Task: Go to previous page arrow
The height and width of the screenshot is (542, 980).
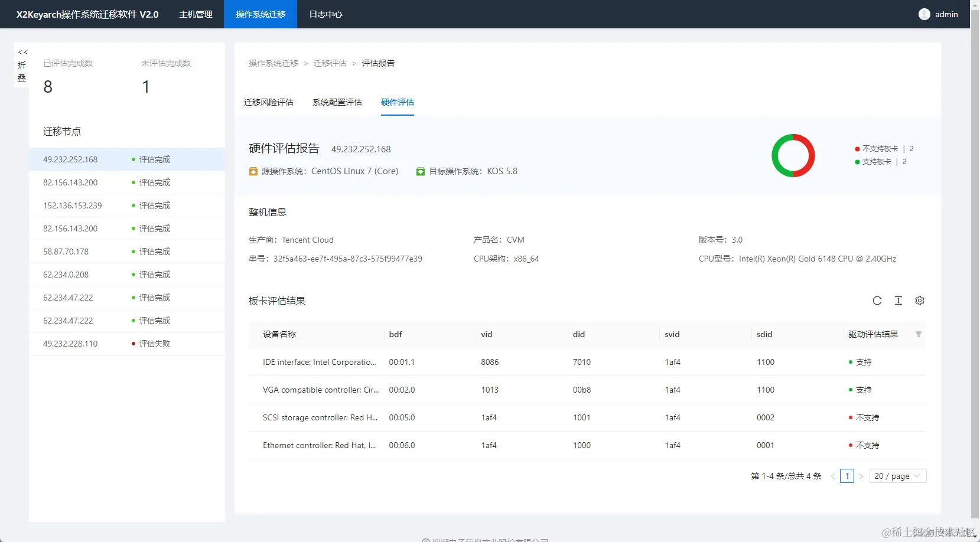Action: 833,476
